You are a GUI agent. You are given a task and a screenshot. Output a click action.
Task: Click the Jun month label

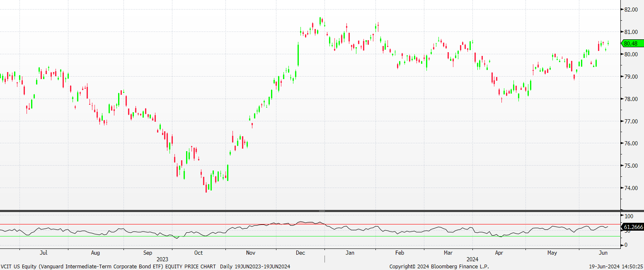pyautogui.click(x=603, y=252)
